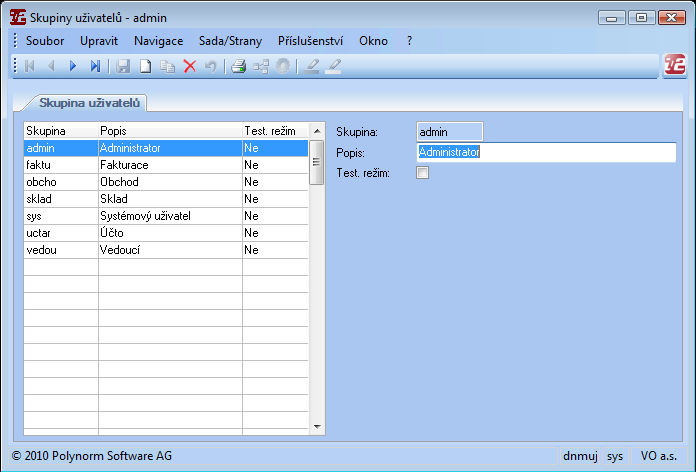Click the sys status bar entry
This screenshot has height=472, width=696.
point(615,456)
